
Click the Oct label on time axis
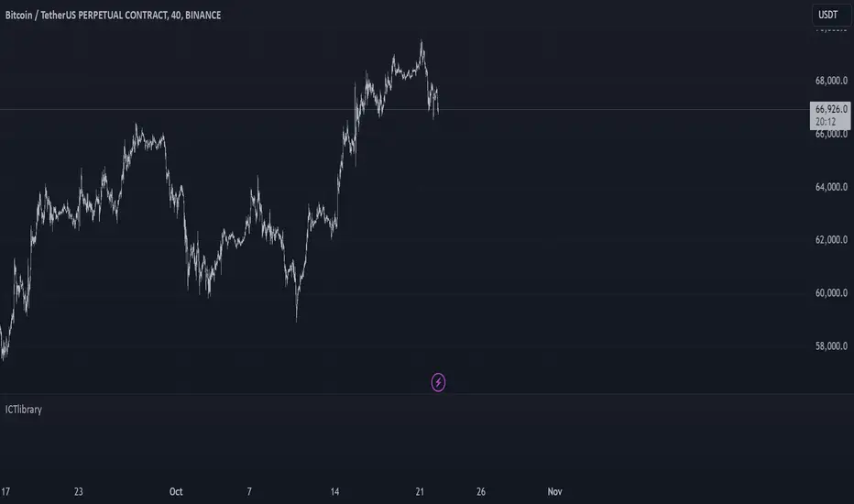tap(176, 492)
